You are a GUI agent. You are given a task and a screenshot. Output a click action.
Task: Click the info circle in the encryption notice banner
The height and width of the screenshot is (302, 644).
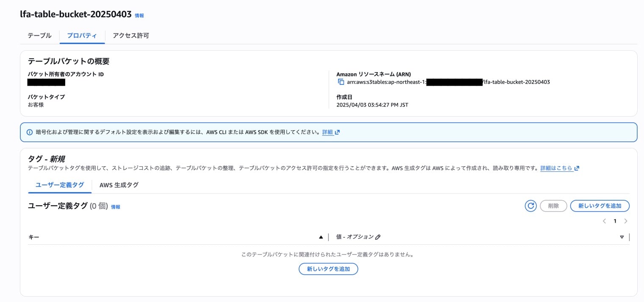[x=29, y=132]
